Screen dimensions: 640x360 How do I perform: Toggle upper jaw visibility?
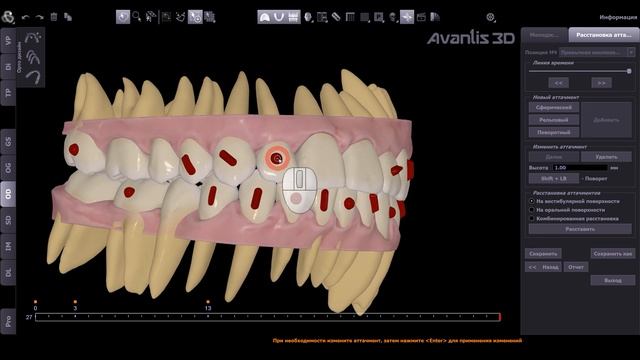[x=264, y=17]
